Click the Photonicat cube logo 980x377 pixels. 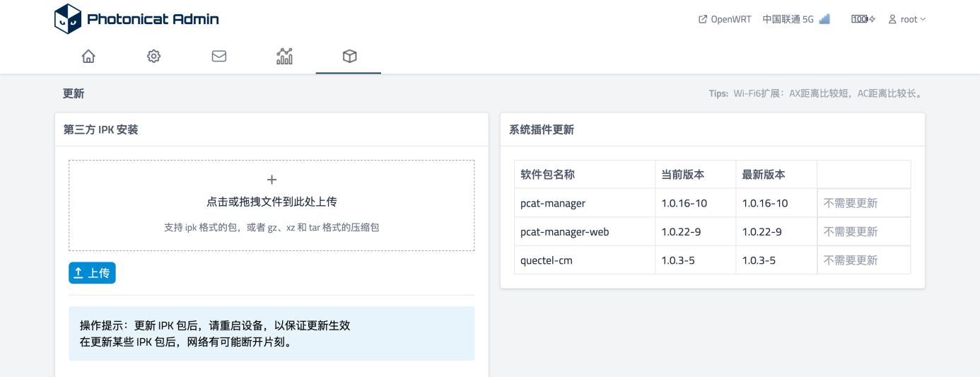click(x=68, y=19)
